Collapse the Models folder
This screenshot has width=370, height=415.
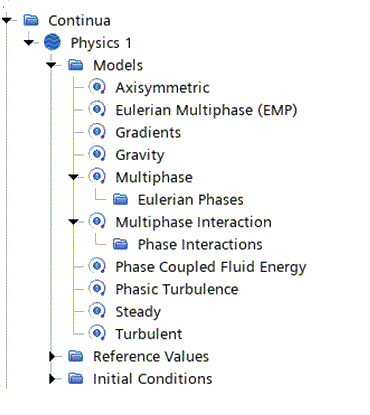coord(51,65)
